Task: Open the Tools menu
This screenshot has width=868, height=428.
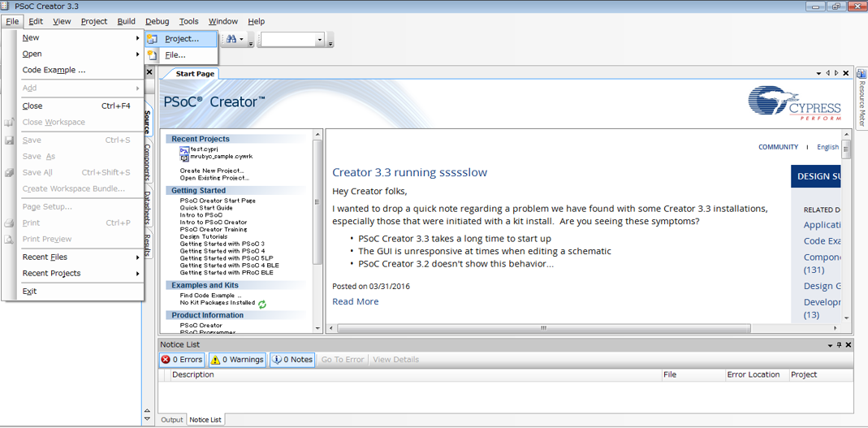Action: (x=188, y=22)
